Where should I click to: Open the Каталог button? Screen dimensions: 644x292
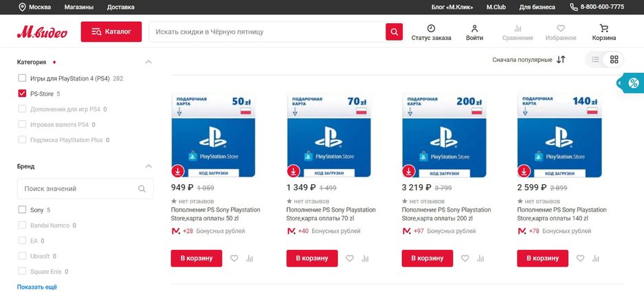click(x=111, y=32)
